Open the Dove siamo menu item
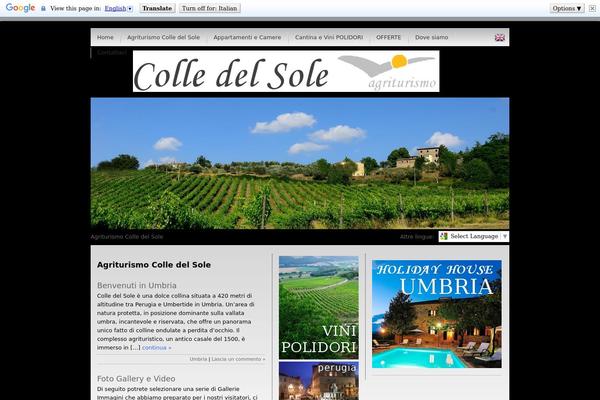Image resolution: width=600 pixels, height=400 pixels. (x=431, y=37)
